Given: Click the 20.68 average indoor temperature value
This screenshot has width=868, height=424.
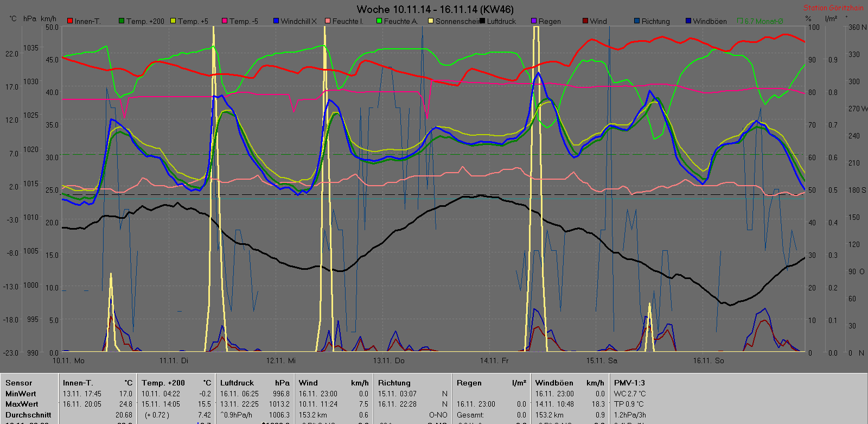Looking at the screenshot, I should click(x=124, y=415).
